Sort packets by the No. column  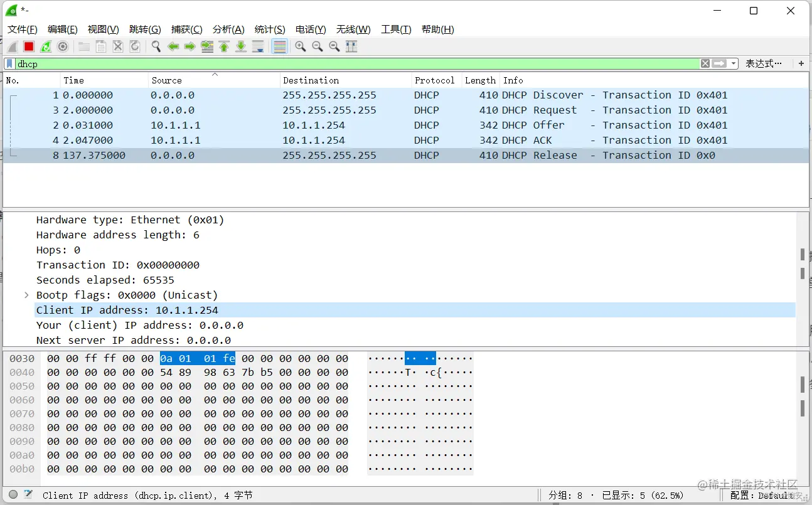(x=31, y=80)
